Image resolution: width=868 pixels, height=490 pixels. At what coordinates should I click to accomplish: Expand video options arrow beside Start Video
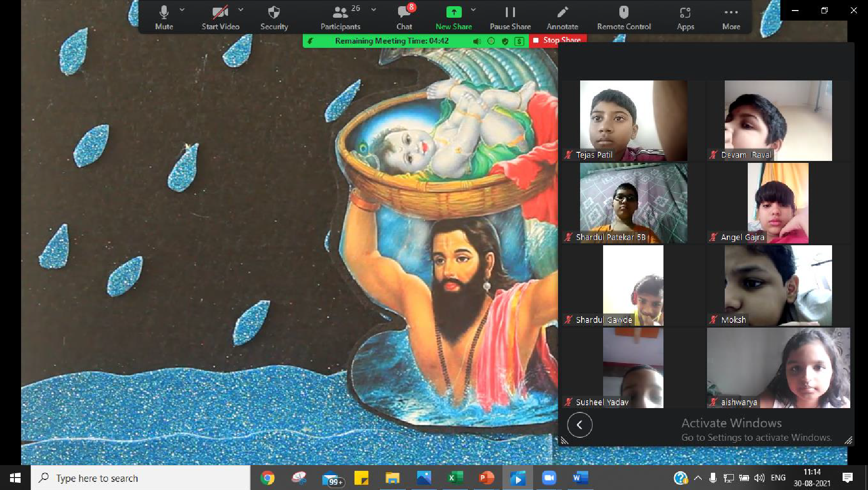pyautogui.click(x=240, y=10)
